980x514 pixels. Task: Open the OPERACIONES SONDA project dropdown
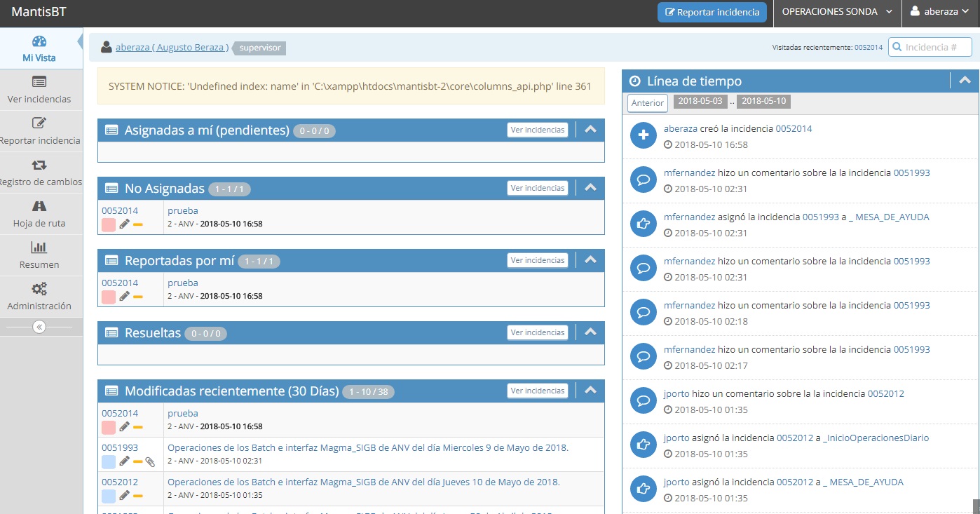point(837,12)
